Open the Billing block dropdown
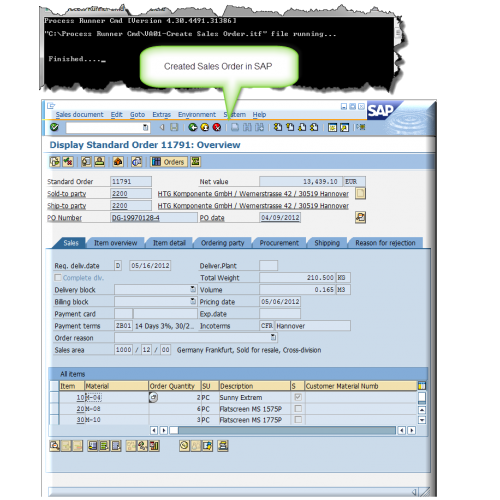Viewport: 500px width, 500px height. pos(193,301)
